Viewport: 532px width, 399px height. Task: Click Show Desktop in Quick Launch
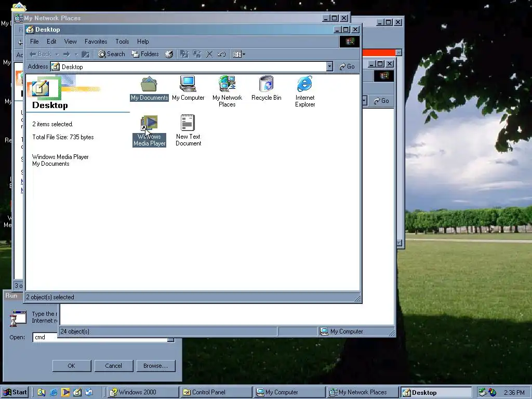pyautogui.click(x=77, y=393)
